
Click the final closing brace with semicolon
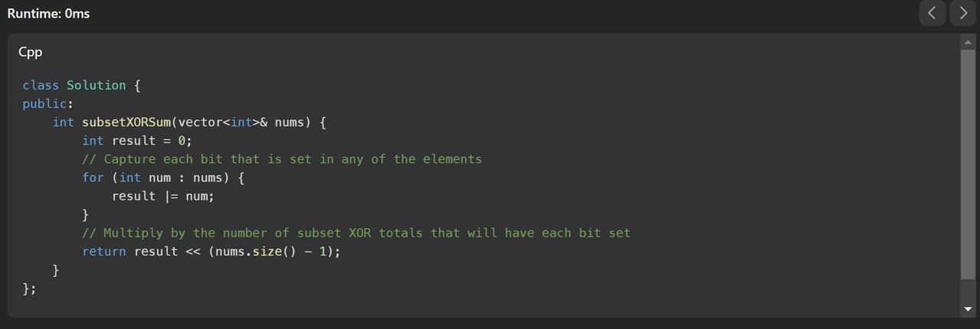[x=29, y=288]
